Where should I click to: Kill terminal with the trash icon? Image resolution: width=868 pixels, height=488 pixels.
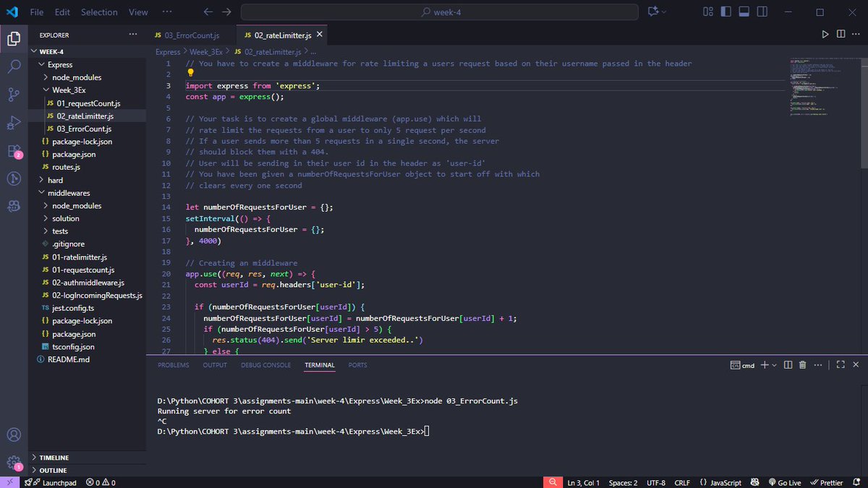(803, 365)
